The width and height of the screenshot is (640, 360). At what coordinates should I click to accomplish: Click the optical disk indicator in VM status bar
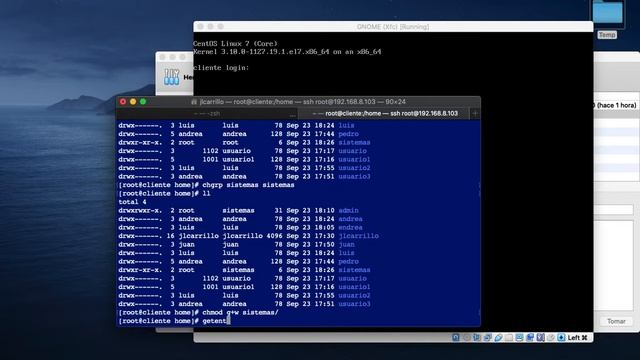click(x=467, y=338)
